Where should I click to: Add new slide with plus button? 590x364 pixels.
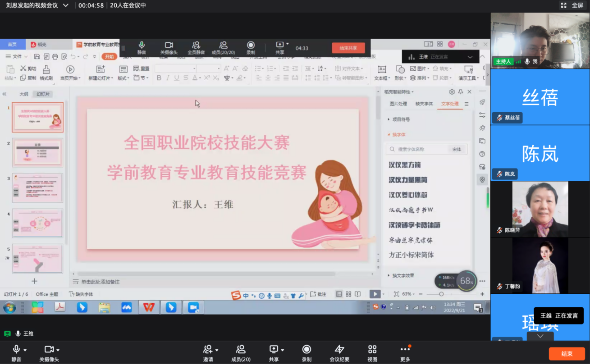[x=34, y=281]
